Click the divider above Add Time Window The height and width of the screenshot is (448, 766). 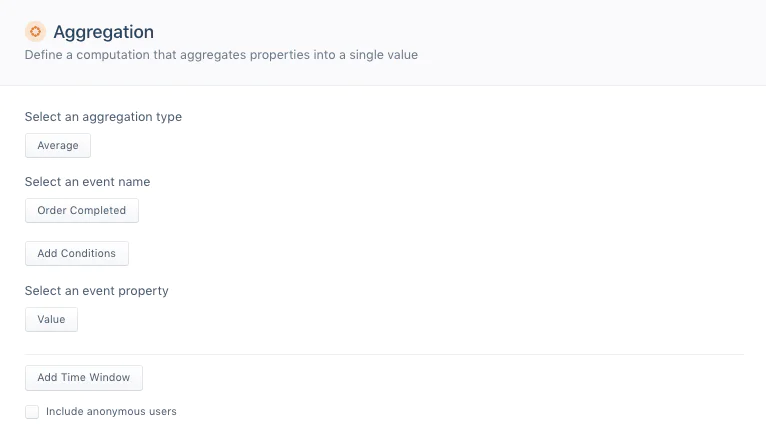click(384, 354)
